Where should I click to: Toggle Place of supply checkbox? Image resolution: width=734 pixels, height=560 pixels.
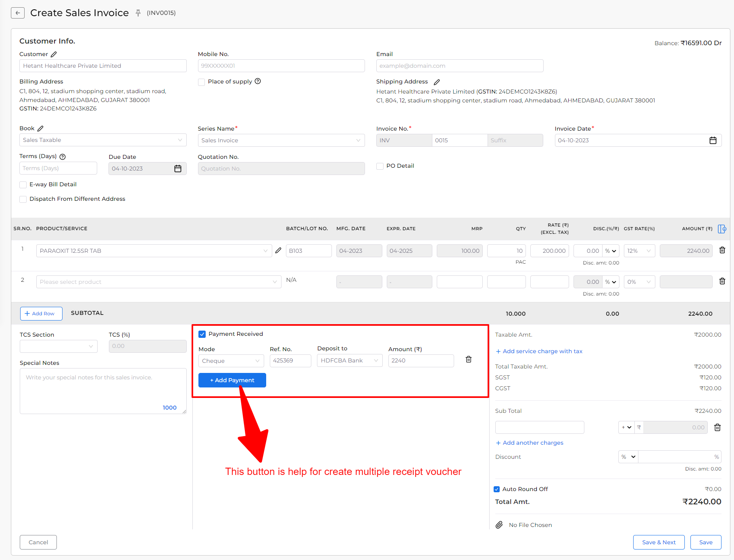(202, 82)
